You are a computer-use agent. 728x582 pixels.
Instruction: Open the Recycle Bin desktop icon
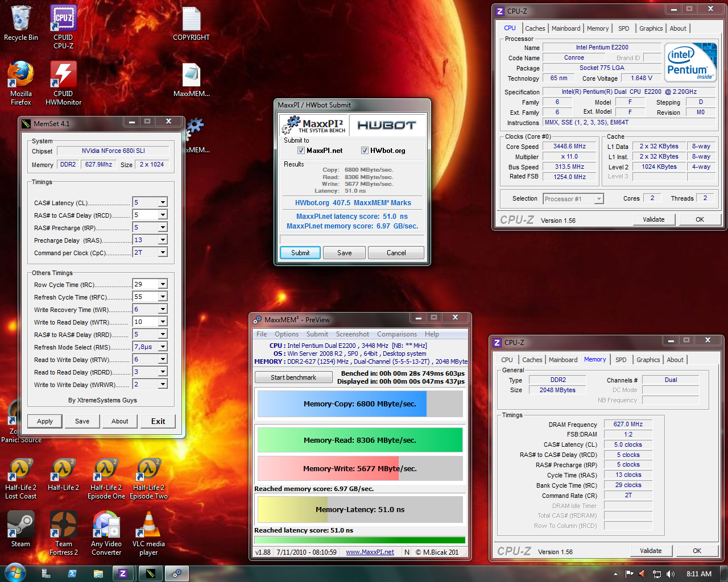pos(21,23)
